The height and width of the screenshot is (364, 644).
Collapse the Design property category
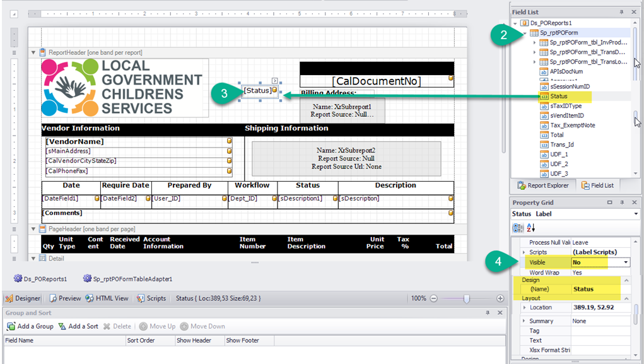[x=626, y=280]
